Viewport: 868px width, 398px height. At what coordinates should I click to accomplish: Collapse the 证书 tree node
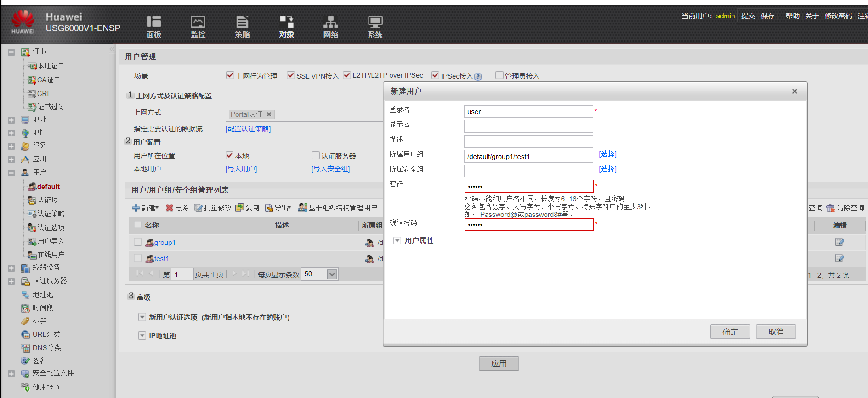coord(11,52)
